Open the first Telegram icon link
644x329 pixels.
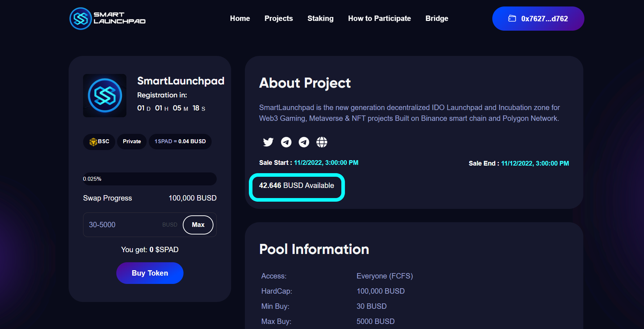tap(286, 142)
